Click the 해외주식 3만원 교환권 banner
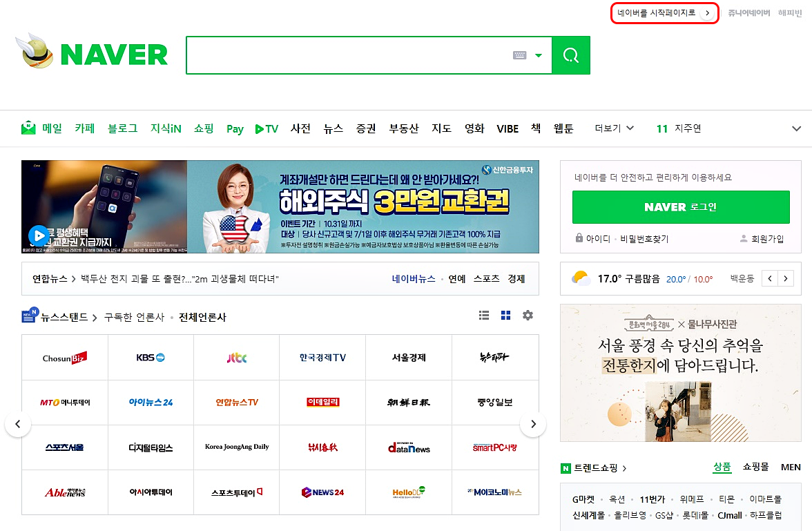812x531 pixels. (363, 206)
